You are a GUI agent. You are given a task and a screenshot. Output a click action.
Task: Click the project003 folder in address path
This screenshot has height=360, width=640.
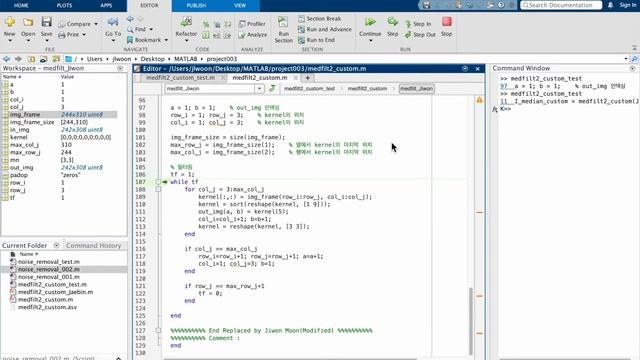point(222,59)
